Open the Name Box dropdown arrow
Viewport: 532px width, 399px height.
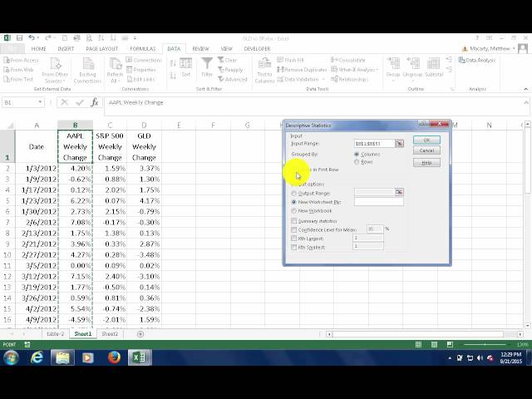click(x=40, y=102)
